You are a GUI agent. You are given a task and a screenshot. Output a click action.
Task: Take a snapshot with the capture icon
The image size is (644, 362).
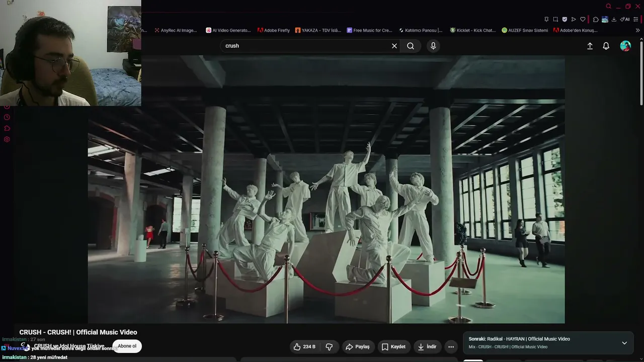pyautogui.click(x=555, y=20)
